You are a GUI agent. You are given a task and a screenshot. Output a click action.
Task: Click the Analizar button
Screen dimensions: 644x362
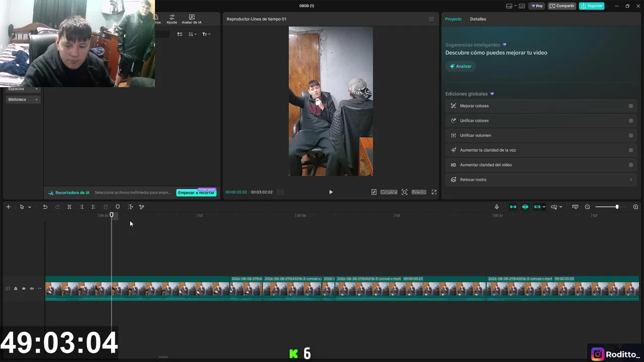(460, 66)
